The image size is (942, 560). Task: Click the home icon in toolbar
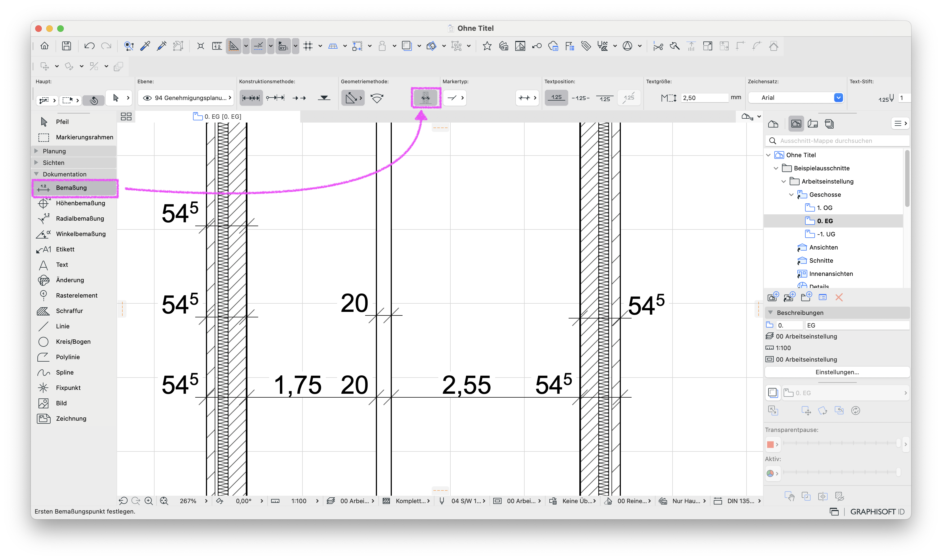point(45,46)
